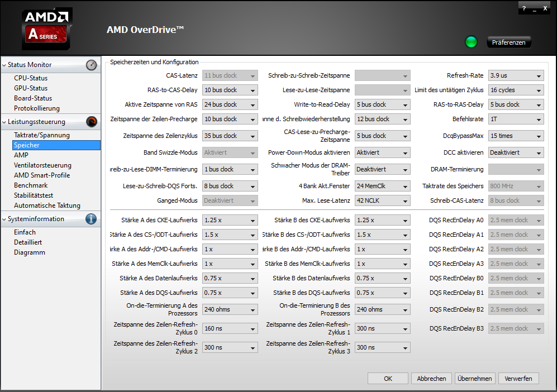The width and height of the screenshot is (557, 392).
Task: Open Aktive Zeitspanne von RAS dropdown
Action: click(230, 105)
